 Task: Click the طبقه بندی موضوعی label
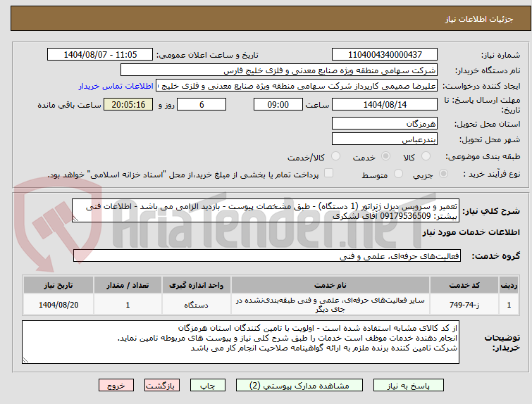pyautogui.click(x=483, y=156)
